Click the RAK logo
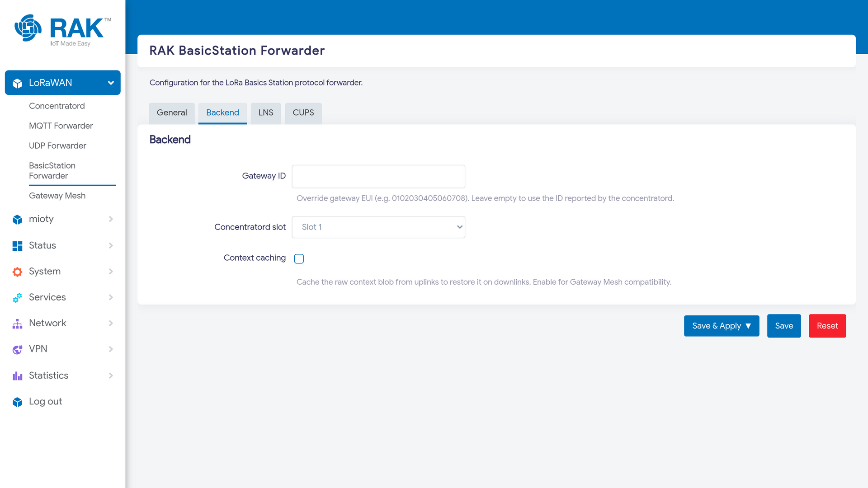 (x=63, y=30)
